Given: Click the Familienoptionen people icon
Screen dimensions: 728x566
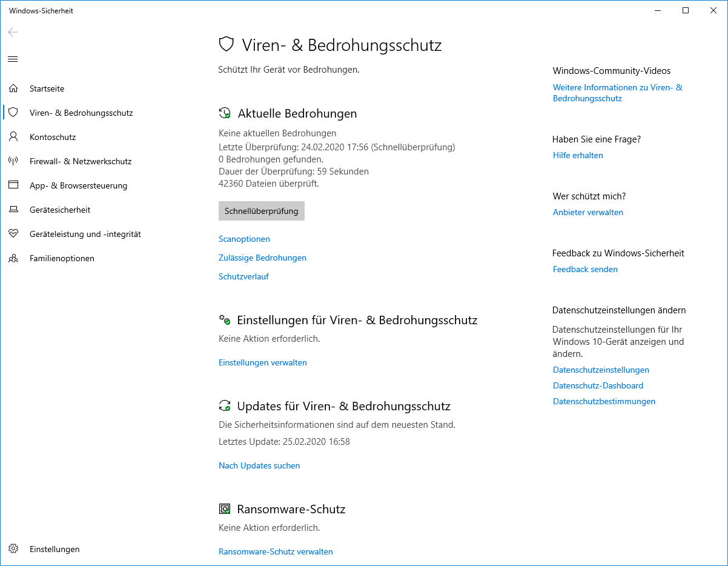Looking at the screenshot, I should pos(13,258).
